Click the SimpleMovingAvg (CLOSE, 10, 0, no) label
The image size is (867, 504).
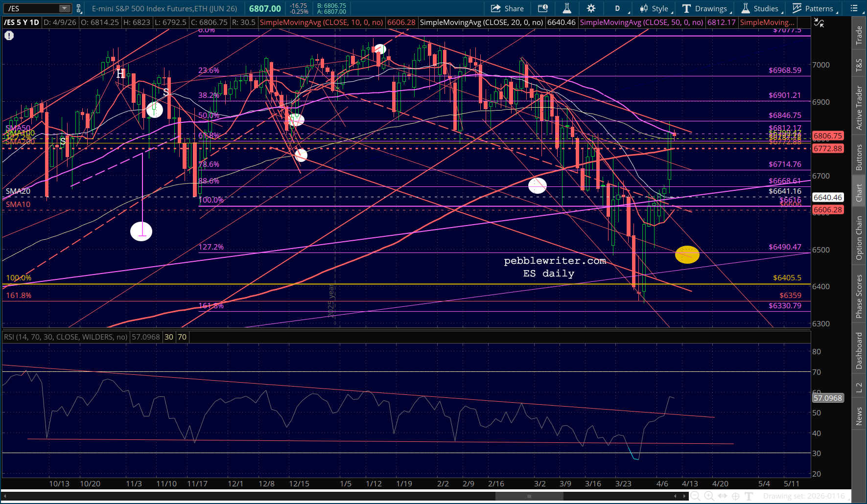[x=321, y=23]
